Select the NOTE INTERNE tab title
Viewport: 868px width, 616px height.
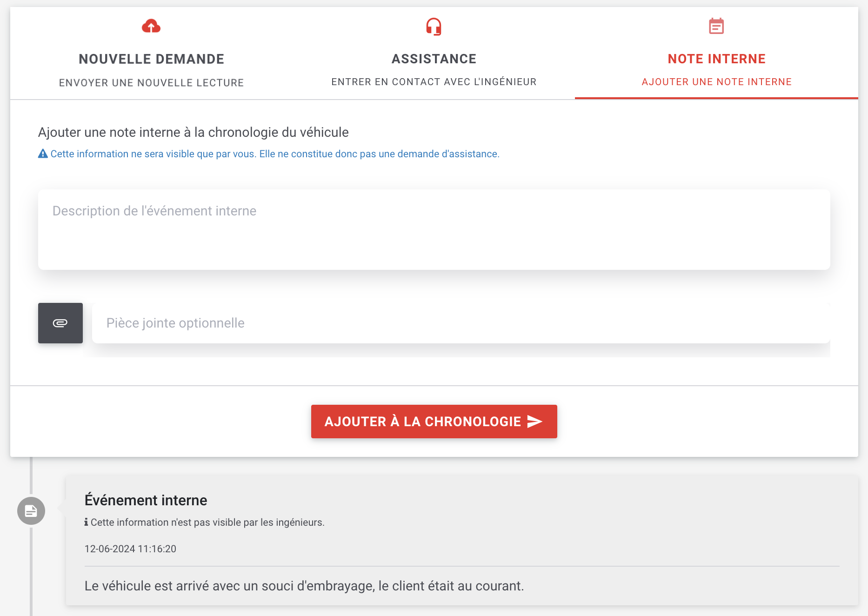click(716, 59)
